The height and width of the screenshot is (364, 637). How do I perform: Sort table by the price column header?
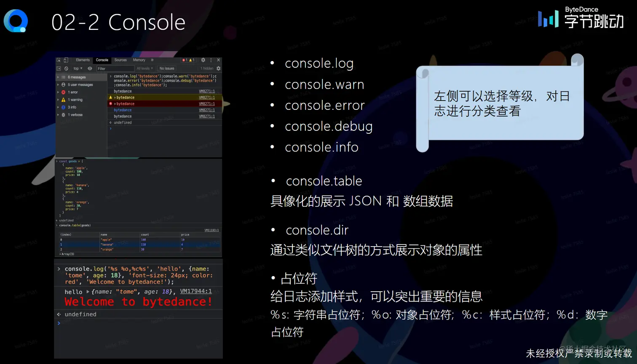pyautogui.click(x=200, y=234)
